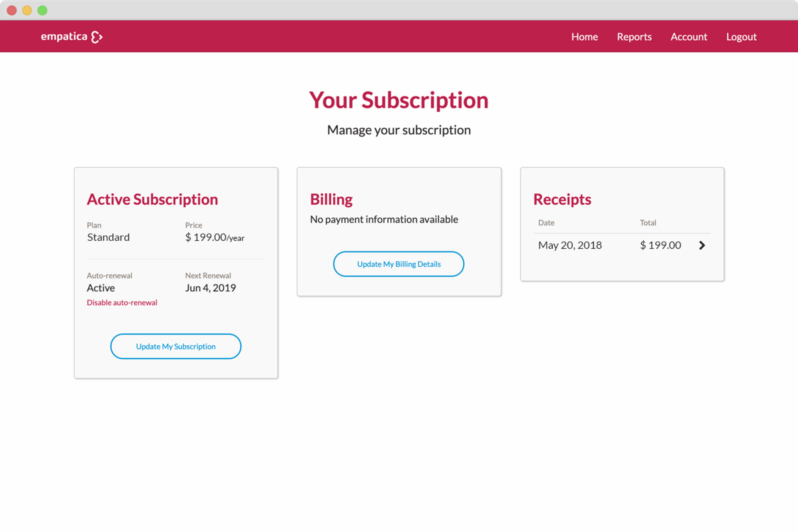
Task: Click the Empatica heart logo icon
Action: point(97,37)
